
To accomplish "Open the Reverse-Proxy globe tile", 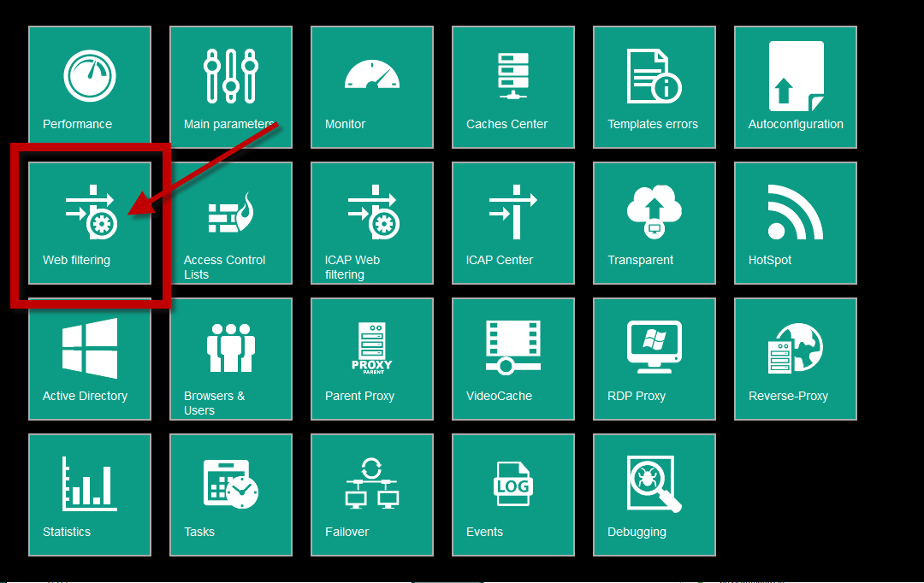I will coord(796,359).
